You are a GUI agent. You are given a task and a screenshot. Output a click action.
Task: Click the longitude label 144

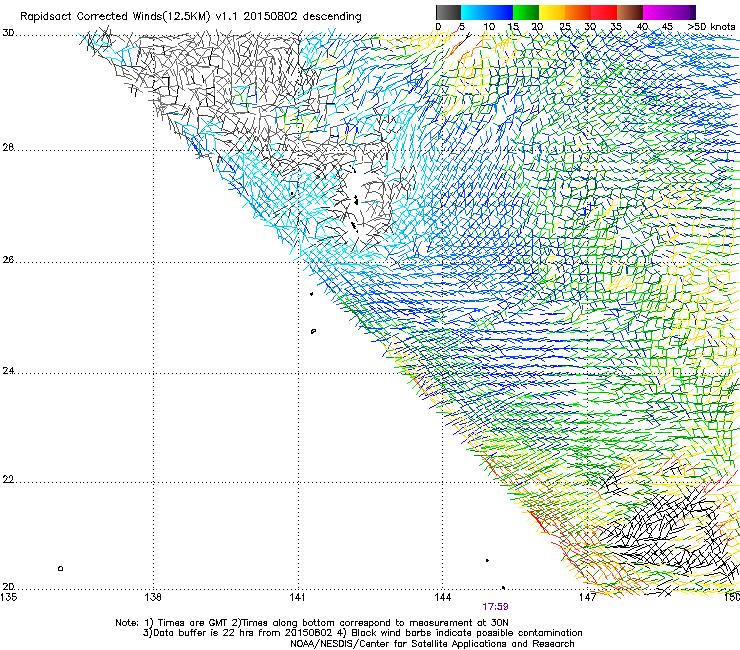pos(442,597)
